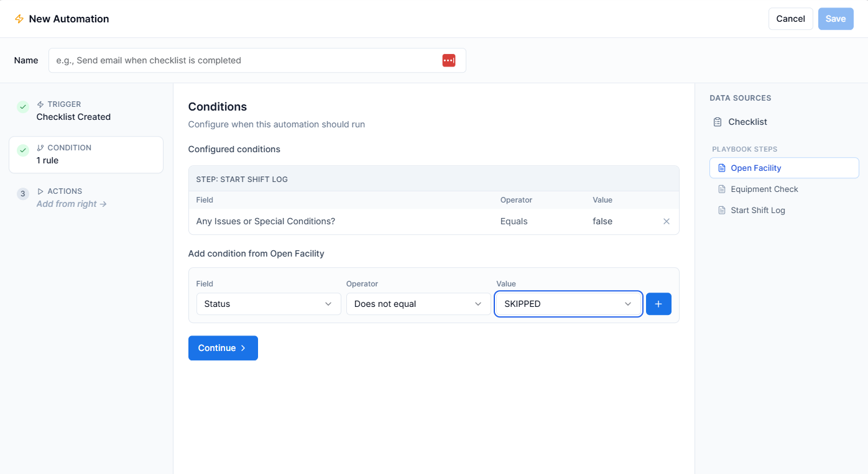868x474 pixels.
Task: Click the Save button
Action: (836, 19)
